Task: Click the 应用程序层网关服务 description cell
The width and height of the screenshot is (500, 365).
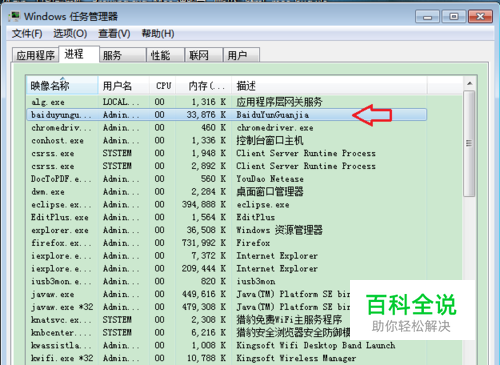Action: pos(280,102)
